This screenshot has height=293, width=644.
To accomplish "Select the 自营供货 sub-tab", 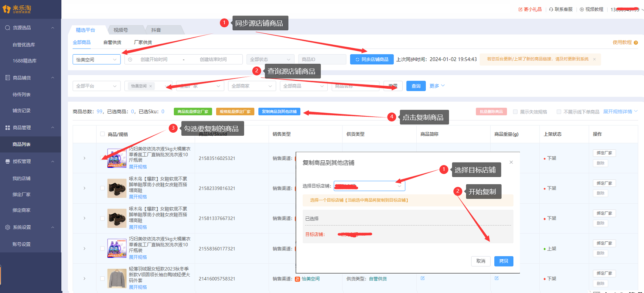I will (113, 42).
